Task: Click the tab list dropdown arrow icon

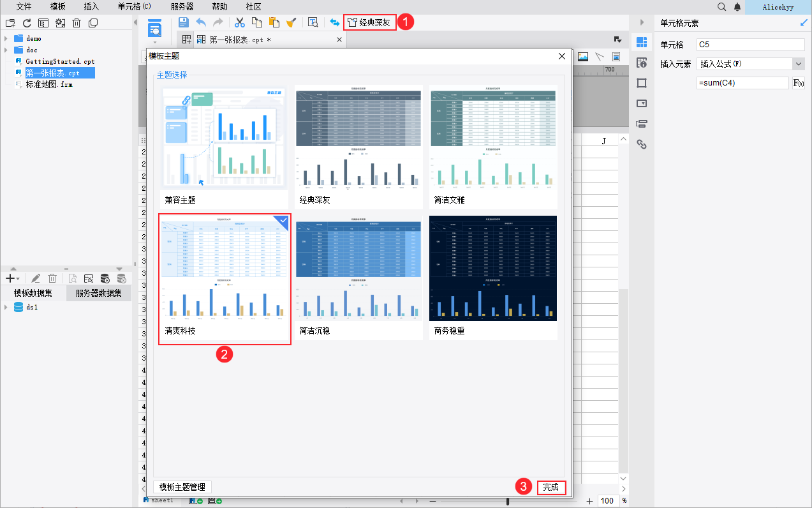Action: pyautogui.click(x=617, y=40)
